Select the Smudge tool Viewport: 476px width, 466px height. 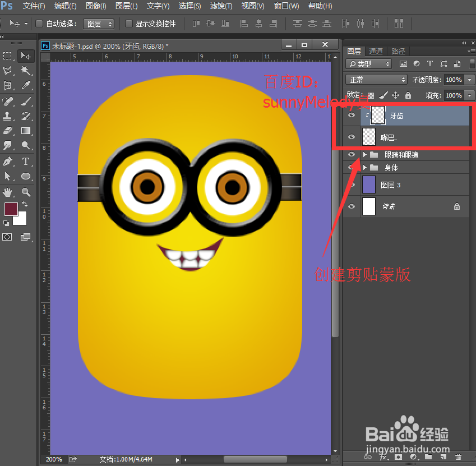8,146
